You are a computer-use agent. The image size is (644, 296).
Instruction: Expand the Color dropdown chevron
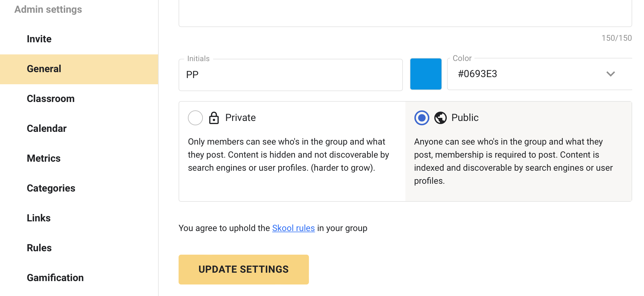pos(610,74)
